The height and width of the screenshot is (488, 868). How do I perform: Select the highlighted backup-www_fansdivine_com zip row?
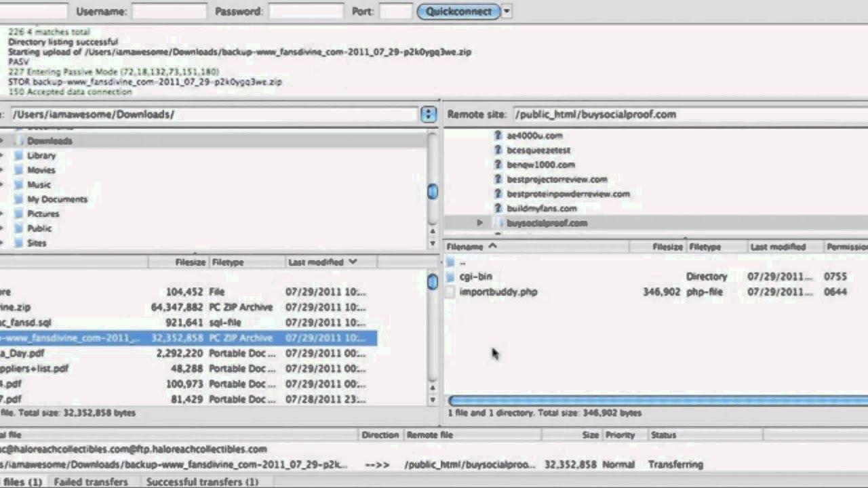tap(188, 338)
